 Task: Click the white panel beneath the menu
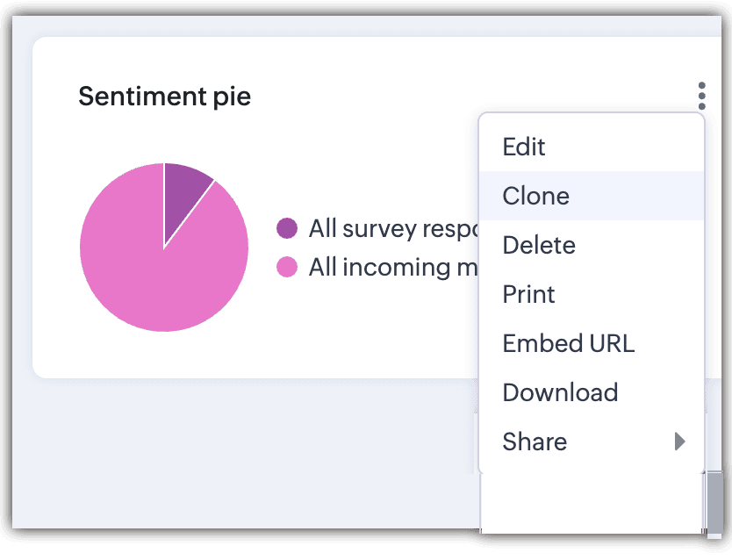click(592, 505)
